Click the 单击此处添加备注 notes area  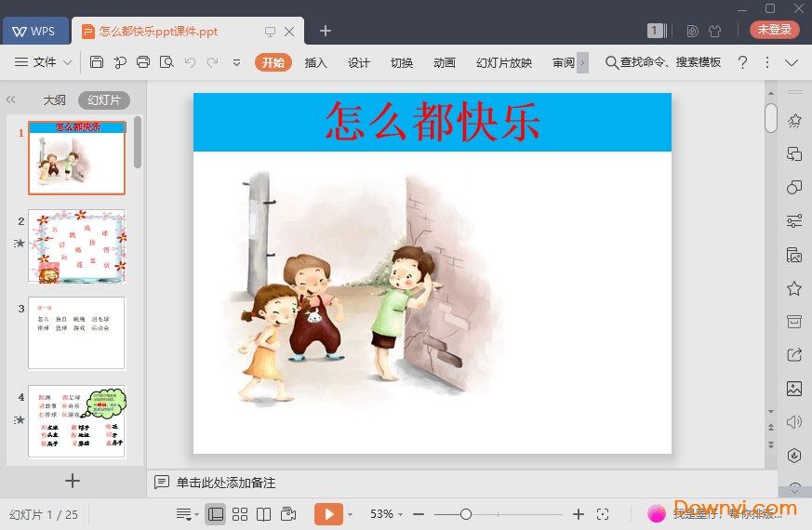point(226,483)
